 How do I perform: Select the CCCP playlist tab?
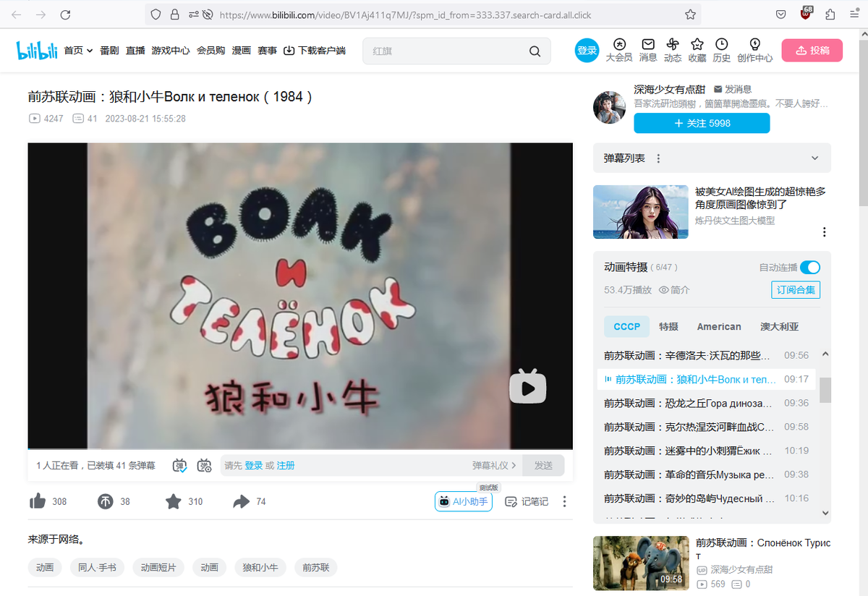[x=627, y=326]
